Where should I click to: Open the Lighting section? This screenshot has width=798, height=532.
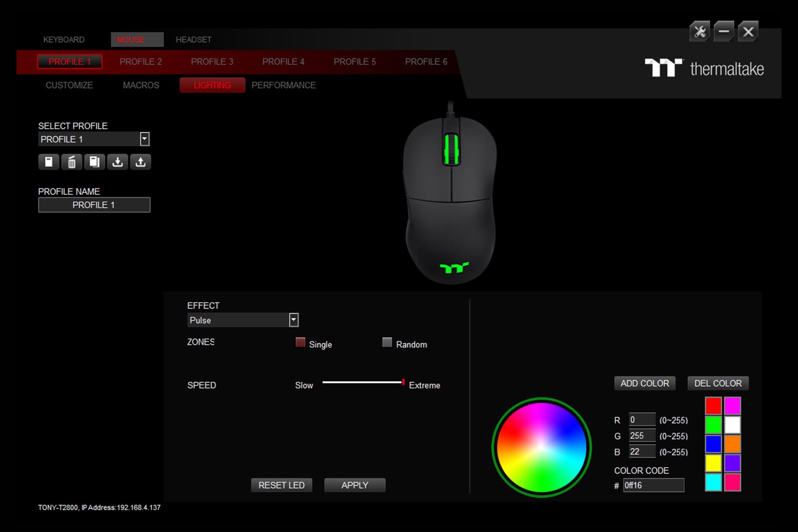pos(212,85)
